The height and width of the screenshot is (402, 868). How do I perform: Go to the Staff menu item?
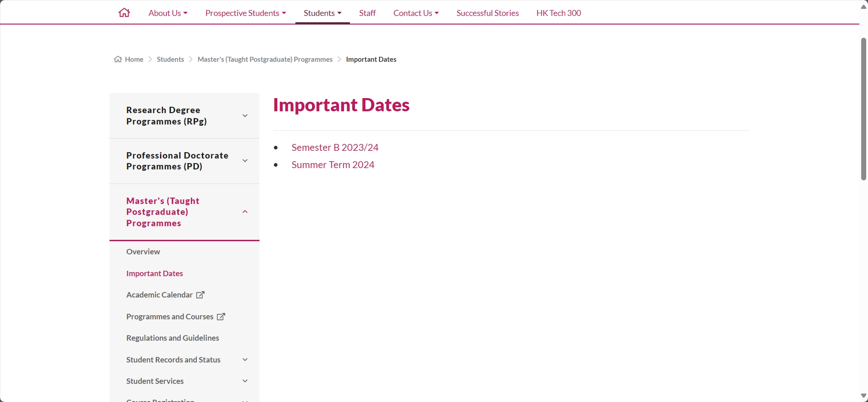click(x=367, y=13)
